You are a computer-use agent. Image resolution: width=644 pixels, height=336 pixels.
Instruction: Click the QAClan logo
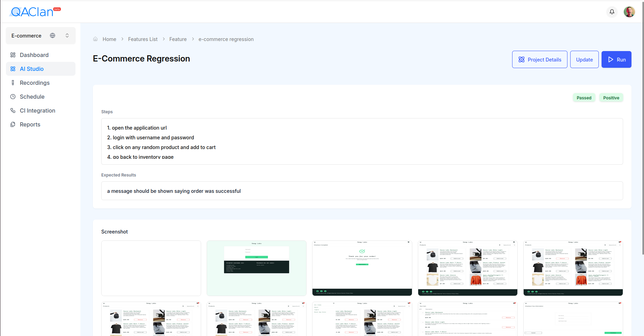coord(35,12)
